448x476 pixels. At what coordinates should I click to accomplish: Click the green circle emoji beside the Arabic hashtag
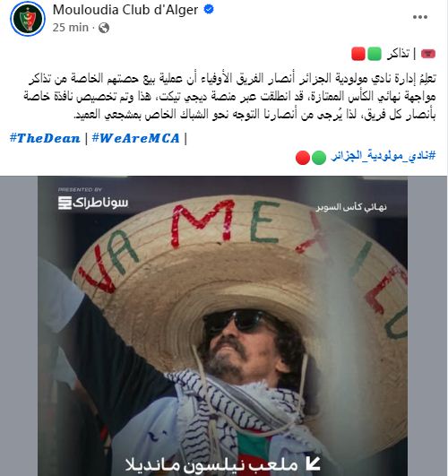pos(319,158)
